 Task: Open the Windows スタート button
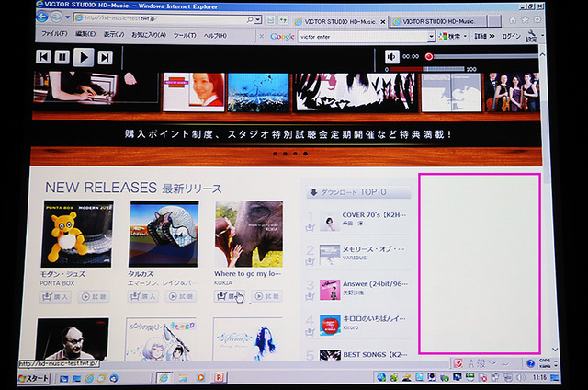click(34, 377)
